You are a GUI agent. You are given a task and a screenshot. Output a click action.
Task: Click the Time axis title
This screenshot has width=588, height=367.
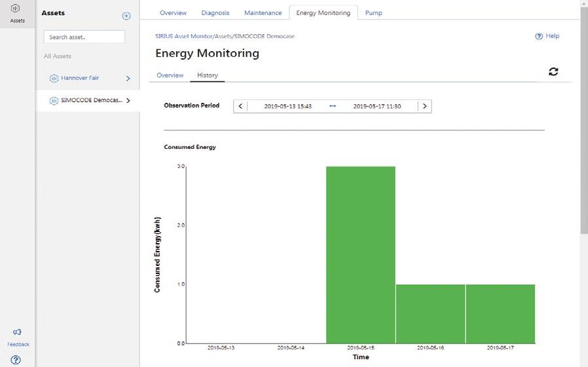[x=361, y=357]
